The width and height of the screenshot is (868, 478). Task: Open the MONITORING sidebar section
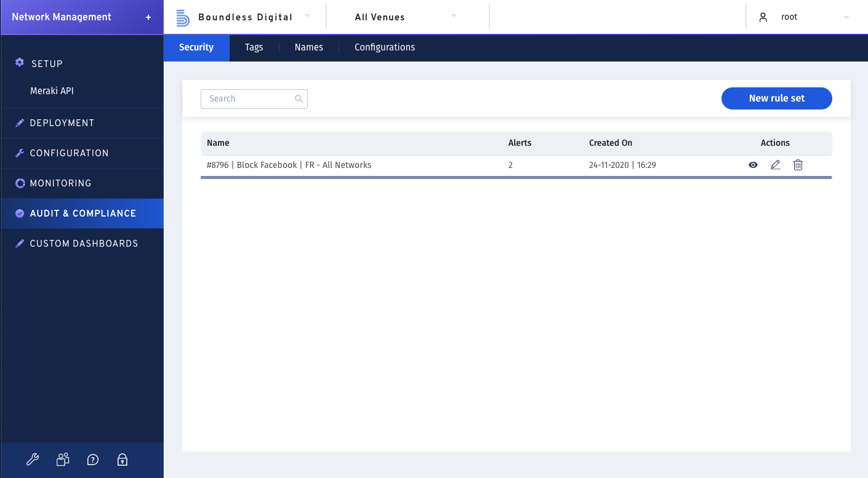pos(82,183)
